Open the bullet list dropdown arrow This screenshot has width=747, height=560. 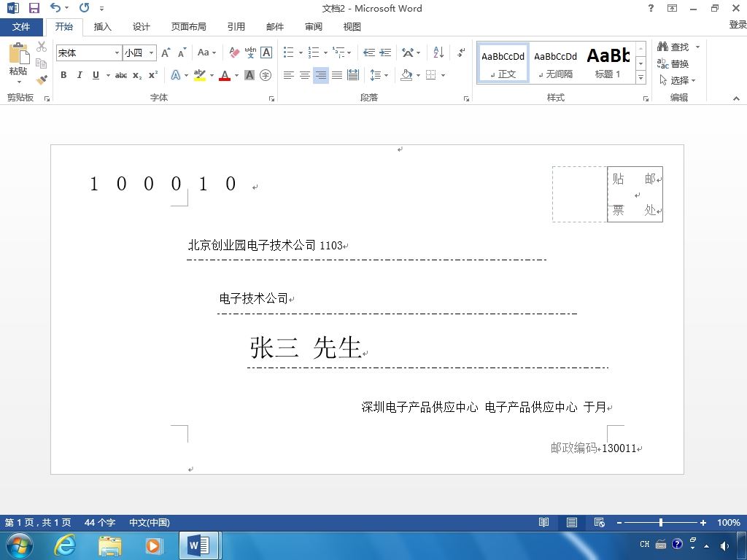coord(301,52)
